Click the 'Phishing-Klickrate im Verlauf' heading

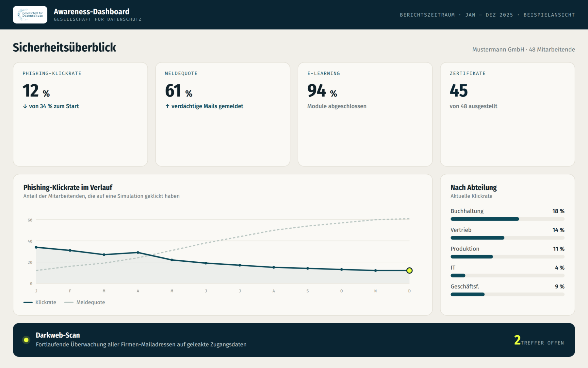[x=68, y=187]
